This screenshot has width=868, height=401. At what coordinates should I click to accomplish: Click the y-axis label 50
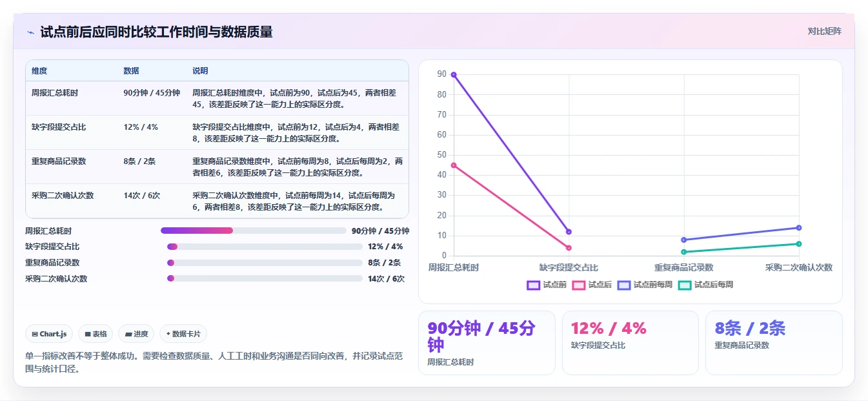pyautogui.click(x=441, y=155)
